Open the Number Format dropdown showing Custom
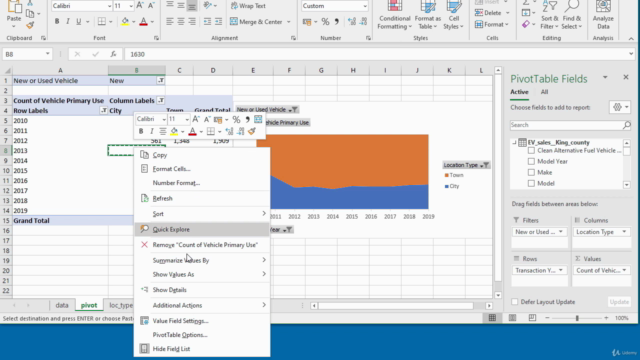 364,6
